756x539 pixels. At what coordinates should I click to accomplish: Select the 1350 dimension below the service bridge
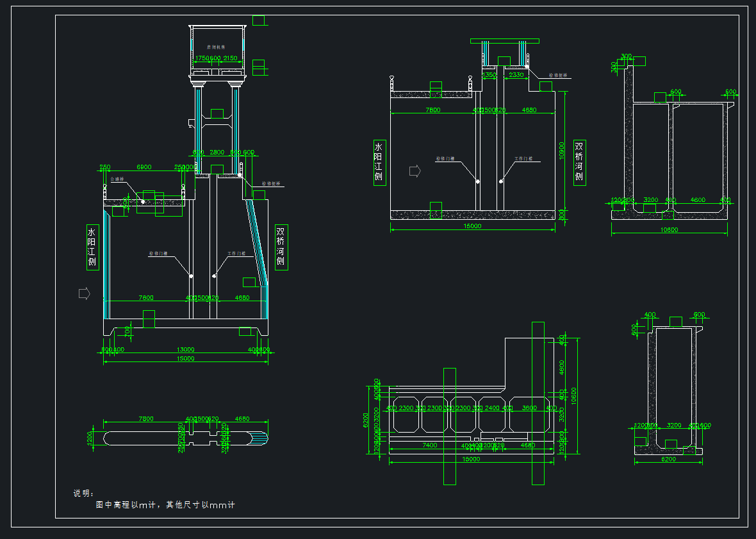click(489, 75)
